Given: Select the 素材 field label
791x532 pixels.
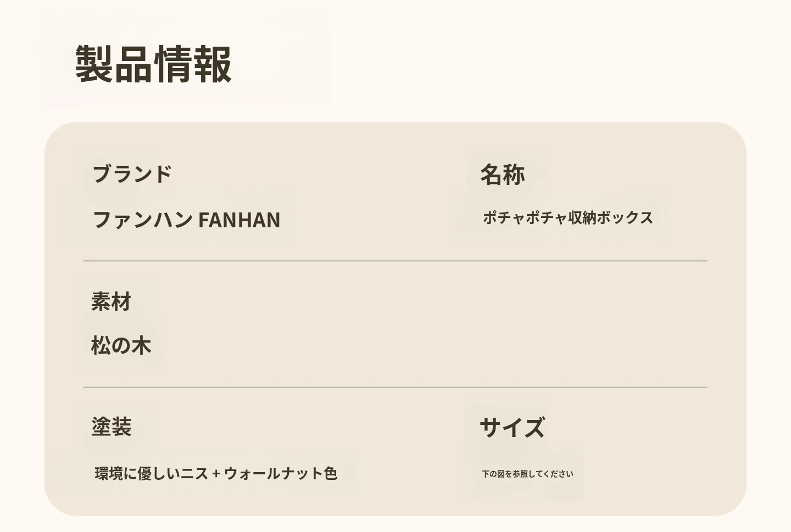Looking at the screenshot, I should [x=111, y=301].
